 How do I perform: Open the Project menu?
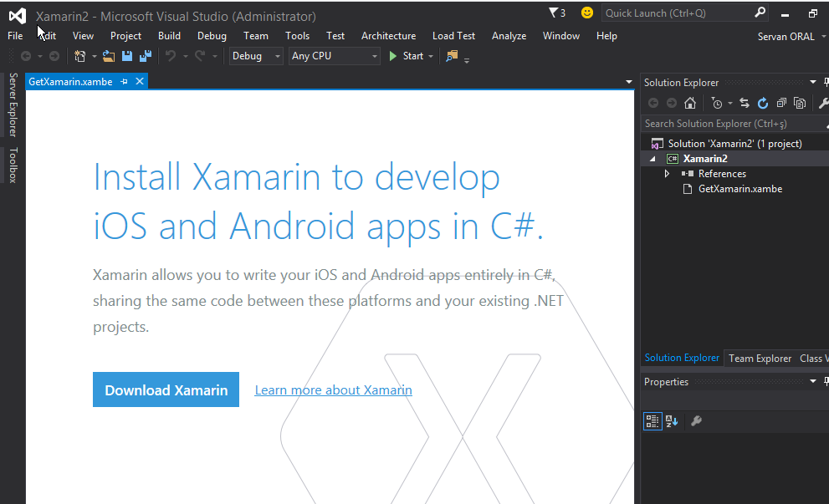[x=125, y=36]
